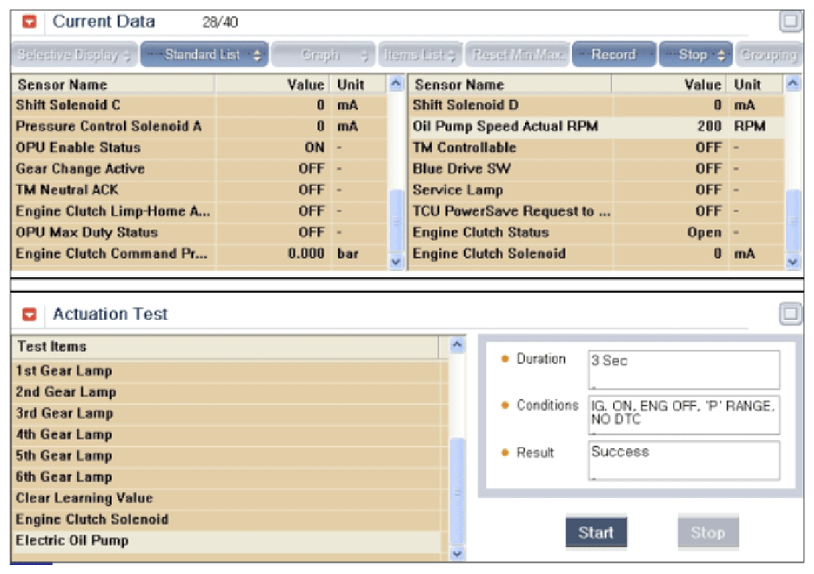
Task: Collapse the Current Data panel red arrow icon
Action: pyautogui.click(x=30, y=22)
